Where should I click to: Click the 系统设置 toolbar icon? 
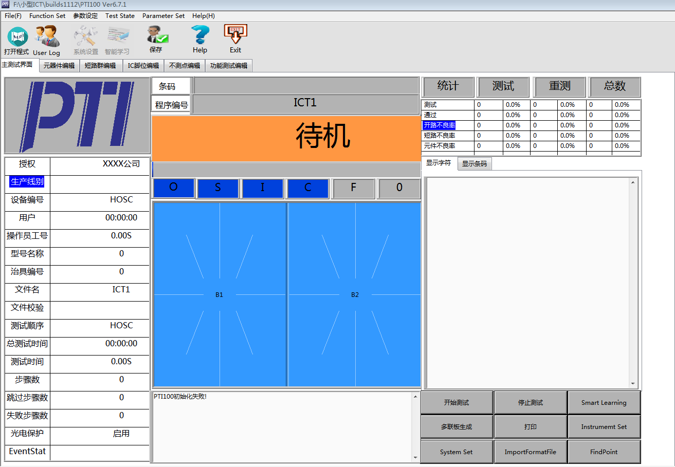click(x=85, y=39)
